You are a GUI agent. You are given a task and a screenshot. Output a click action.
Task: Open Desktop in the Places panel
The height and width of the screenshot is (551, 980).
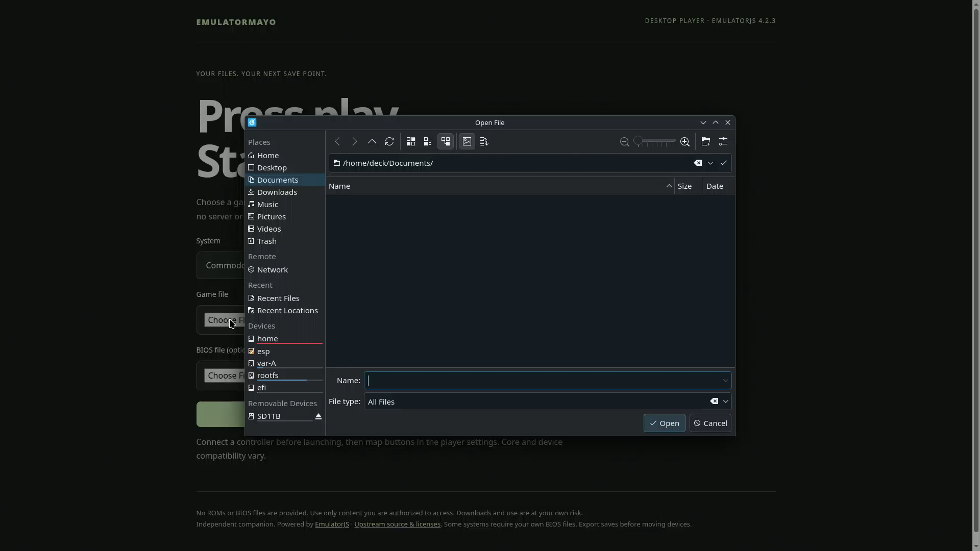[x=285, y=168]
